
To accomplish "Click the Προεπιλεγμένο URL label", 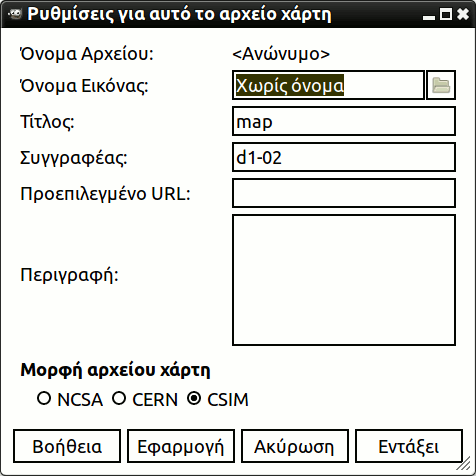I will coord(105,194).
